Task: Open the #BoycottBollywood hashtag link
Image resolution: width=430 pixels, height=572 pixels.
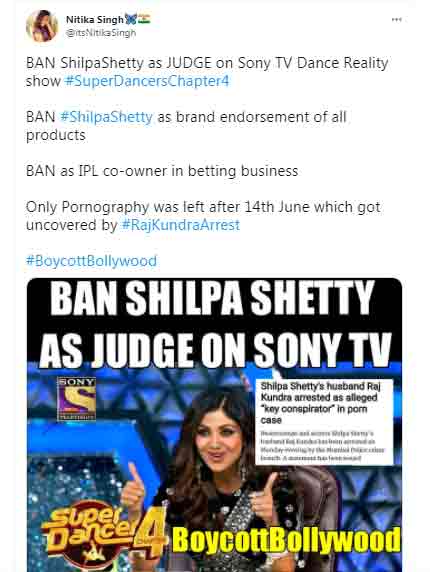Action: pyautogui.click(x=92, y=261)
